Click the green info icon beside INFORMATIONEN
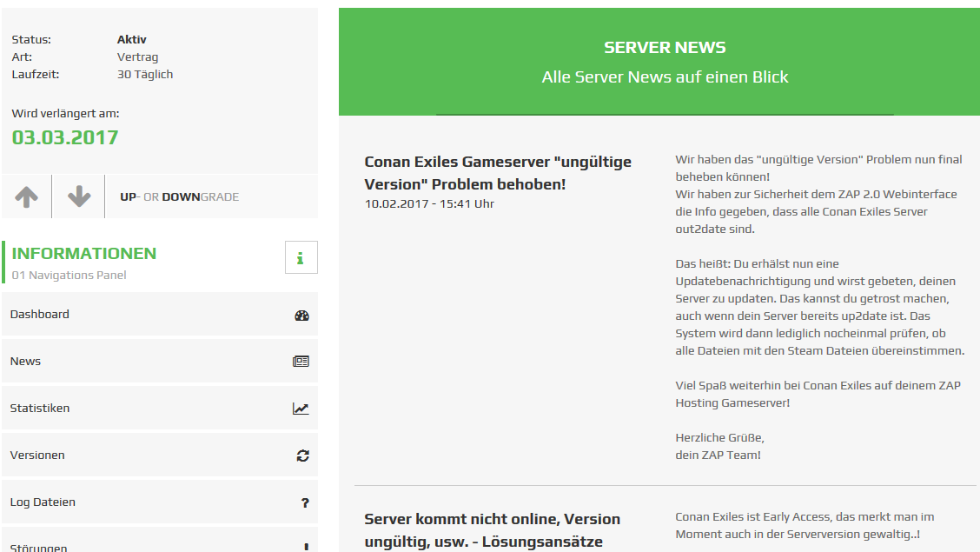This screenshot has width=980, height=552. 301,257
